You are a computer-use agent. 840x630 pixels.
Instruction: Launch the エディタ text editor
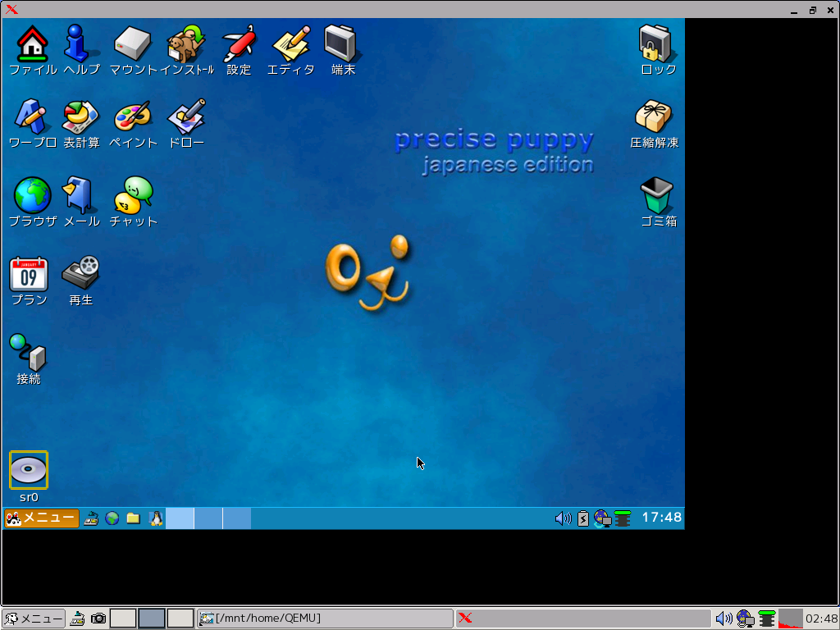[x=290, y=43]
